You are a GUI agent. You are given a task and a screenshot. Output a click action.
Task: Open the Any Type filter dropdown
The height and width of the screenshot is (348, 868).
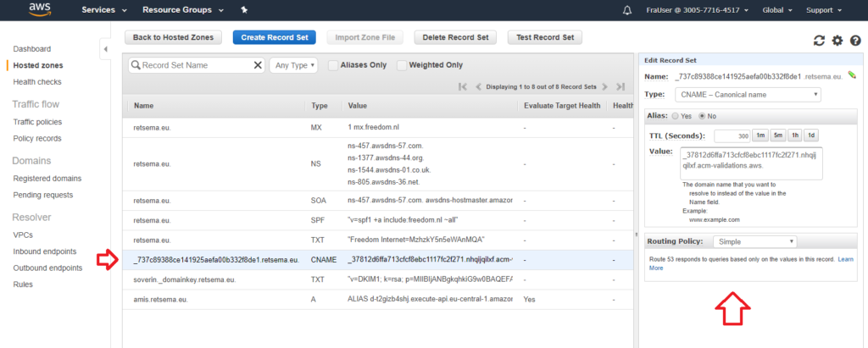293,65
